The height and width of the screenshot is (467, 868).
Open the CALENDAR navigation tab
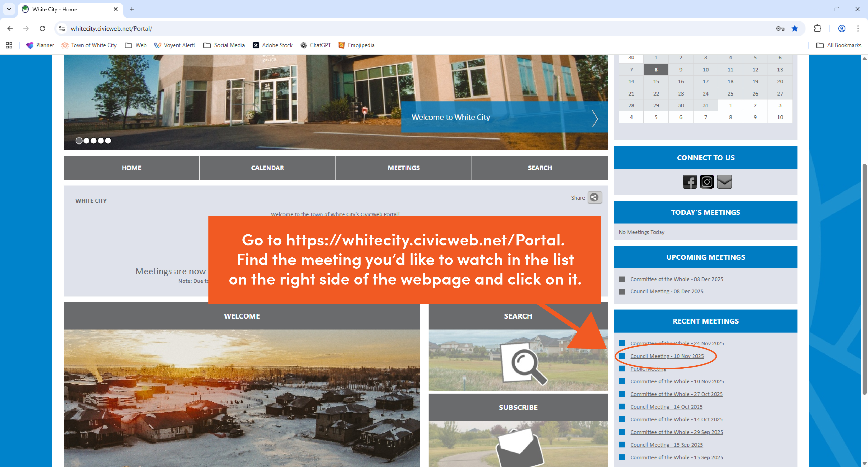point(267,168)
